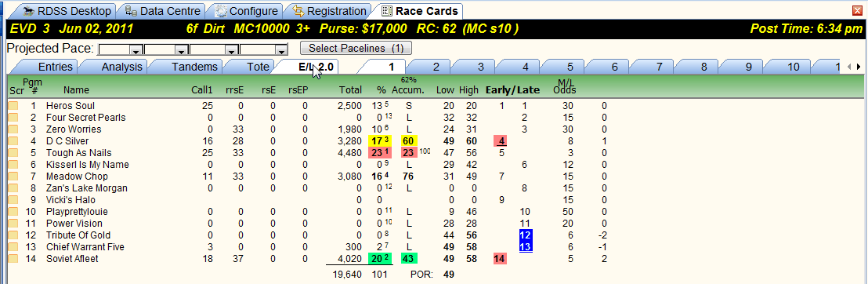This screenshot has height=284, width=868.
Task: Toggle scratch box for Power Vision
Action: pos(13,223)
